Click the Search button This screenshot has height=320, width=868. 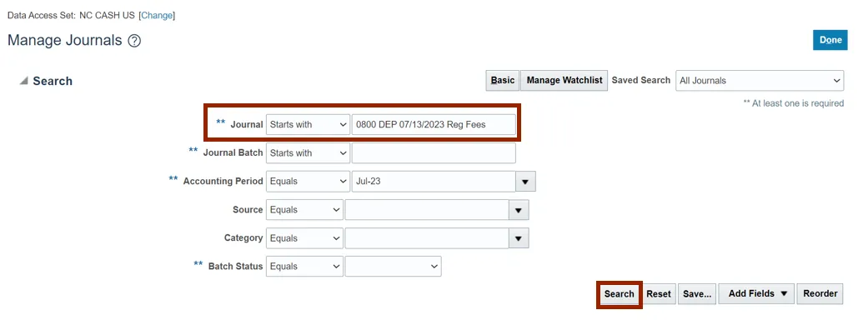click(x=620, y=294)
